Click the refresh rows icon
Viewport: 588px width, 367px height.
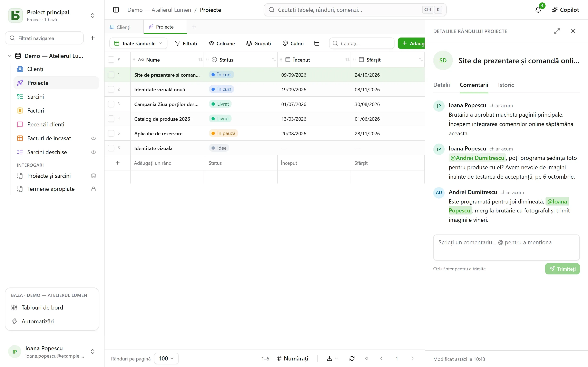352,358
